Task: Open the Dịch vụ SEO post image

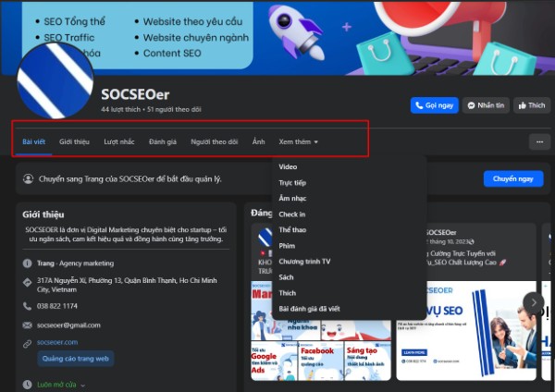Action: click(x=466, y=331)
